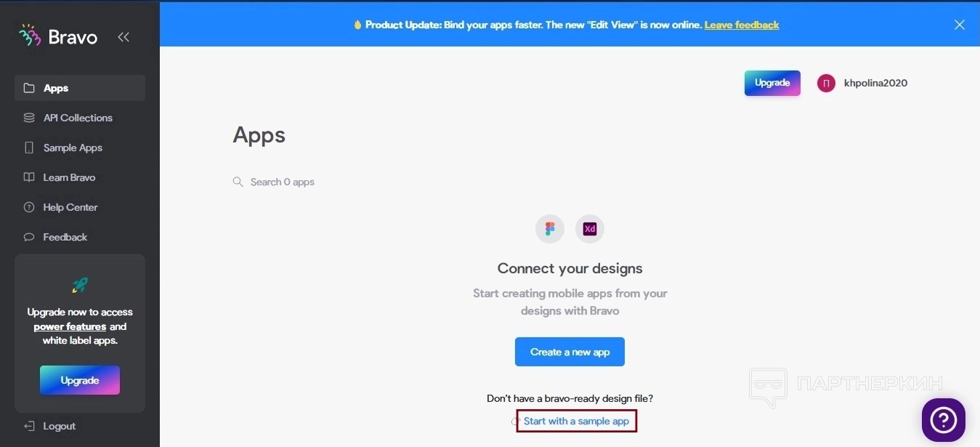This screenshot has height=447, width=980.
Task: Open the Apps section in sidebar
Action: pos(80,88)
